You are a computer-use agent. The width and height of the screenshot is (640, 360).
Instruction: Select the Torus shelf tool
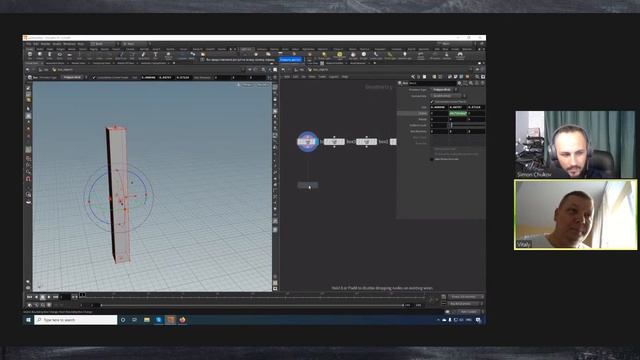(60, 55)
